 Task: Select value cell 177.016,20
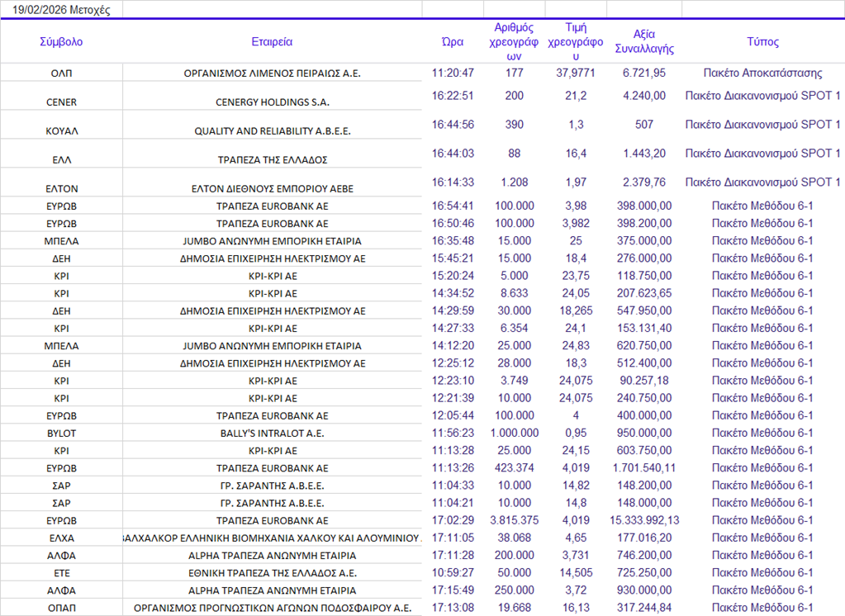pos(644,538)
